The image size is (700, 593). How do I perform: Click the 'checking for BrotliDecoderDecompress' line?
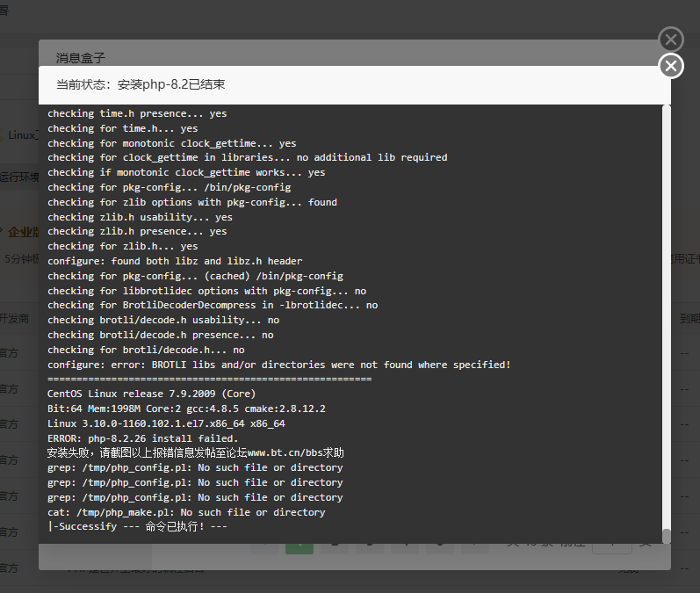[213, 306]
